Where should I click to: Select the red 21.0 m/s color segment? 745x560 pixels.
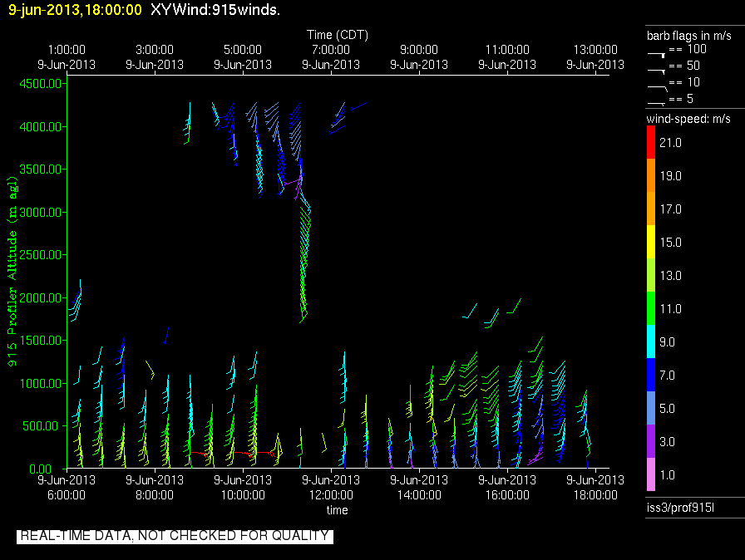[x=656, y=143]
